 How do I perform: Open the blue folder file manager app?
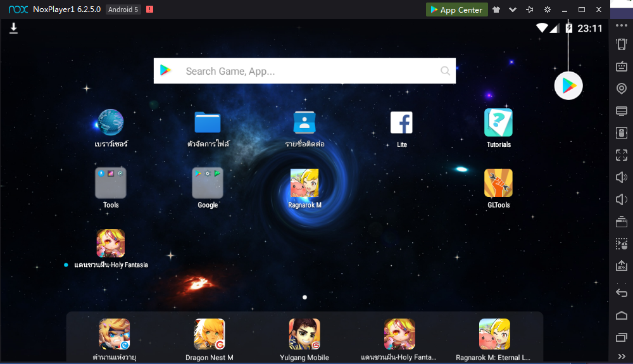click(208, 122)
